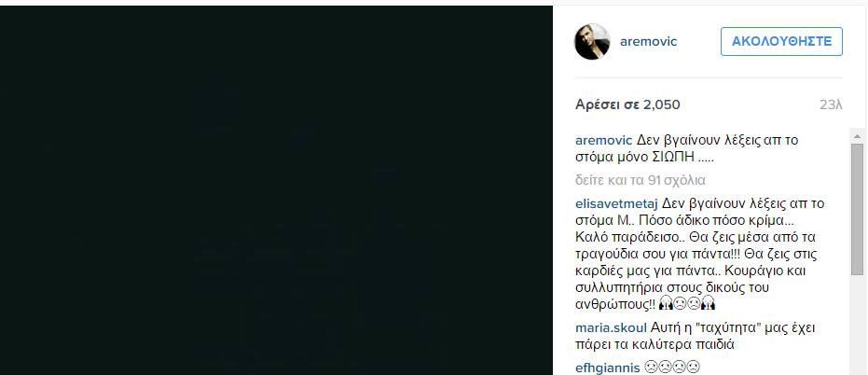This screenshot has height=375, width=868.
Task: Click the comments scrollbar up arrow
Action: [857, 136]
